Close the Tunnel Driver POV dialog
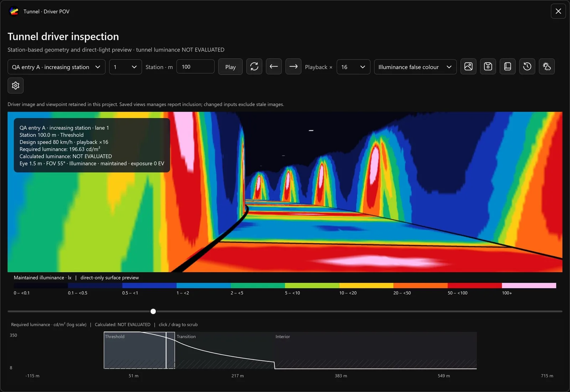Viewport: 570px width, 392px height. tap(558, 11)
